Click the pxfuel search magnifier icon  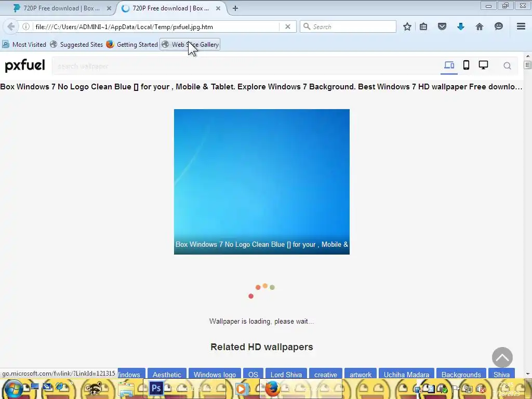507,66
